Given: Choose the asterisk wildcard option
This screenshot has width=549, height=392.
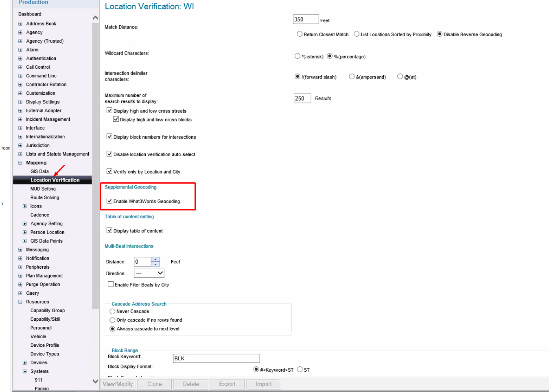Looking at the screenshot, I should [x=297, y=56].
